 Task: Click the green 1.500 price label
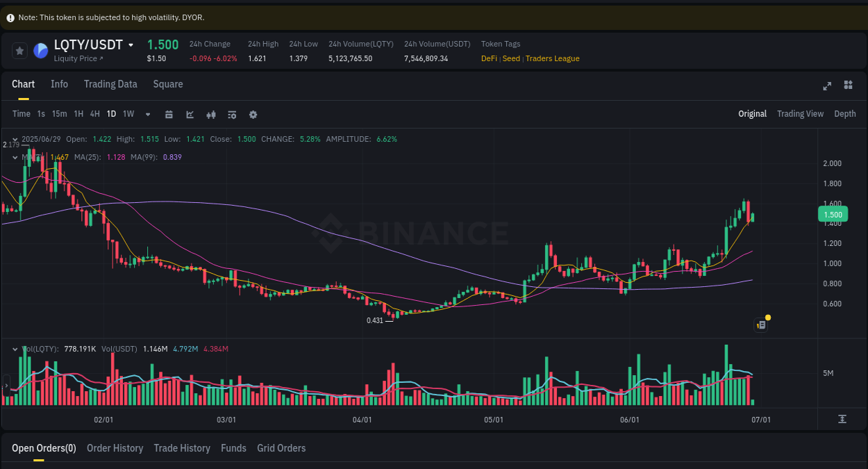pos(833,214)
